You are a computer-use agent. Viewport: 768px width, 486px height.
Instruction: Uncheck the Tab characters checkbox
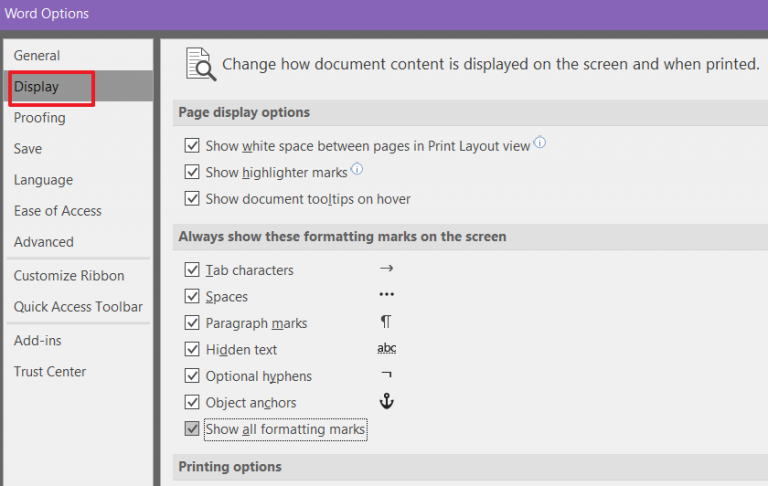(192, 269)
